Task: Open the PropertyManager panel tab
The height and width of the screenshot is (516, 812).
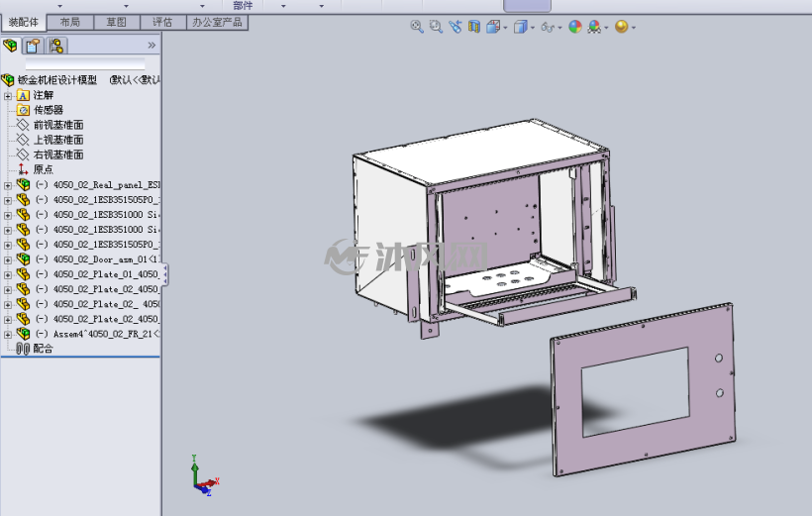Action: [33, 46]
